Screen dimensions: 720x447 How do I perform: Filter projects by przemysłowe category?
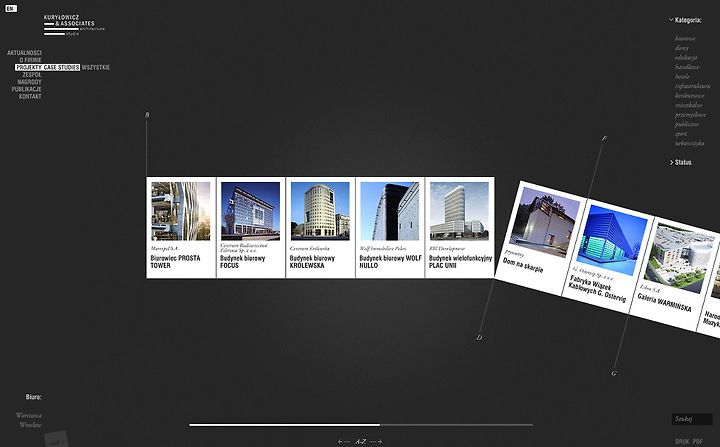coord(690,115)
